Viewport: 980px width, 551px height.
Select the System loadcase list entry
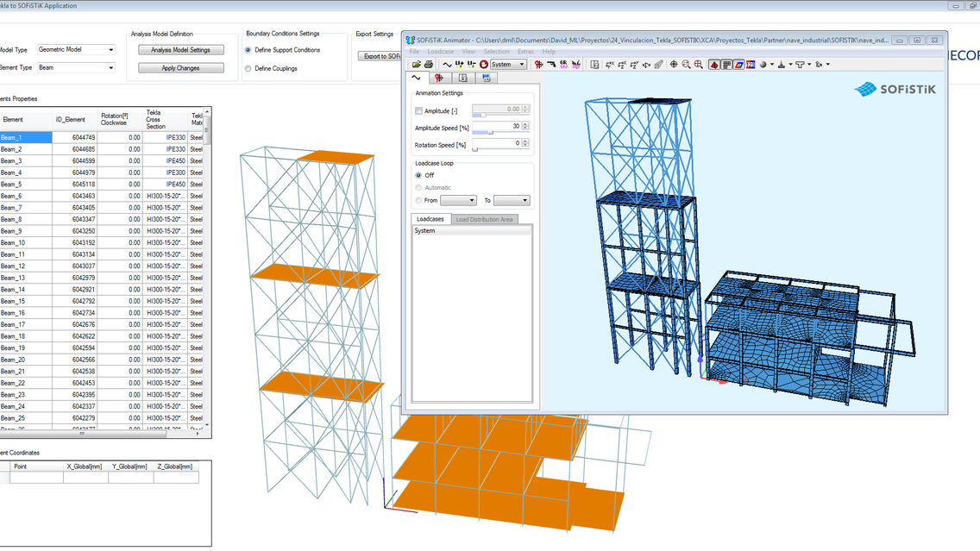click(472, 230)
